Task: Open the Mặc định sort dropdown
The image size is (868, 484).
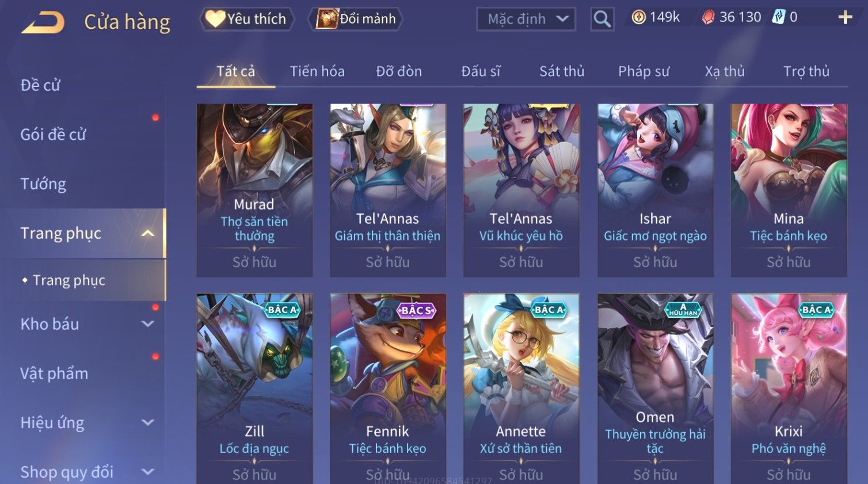Action: tap(526, 19)
